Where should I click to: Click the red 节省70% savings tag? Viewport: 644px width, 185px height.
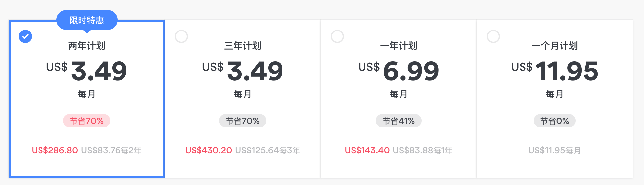click(87, 121)
